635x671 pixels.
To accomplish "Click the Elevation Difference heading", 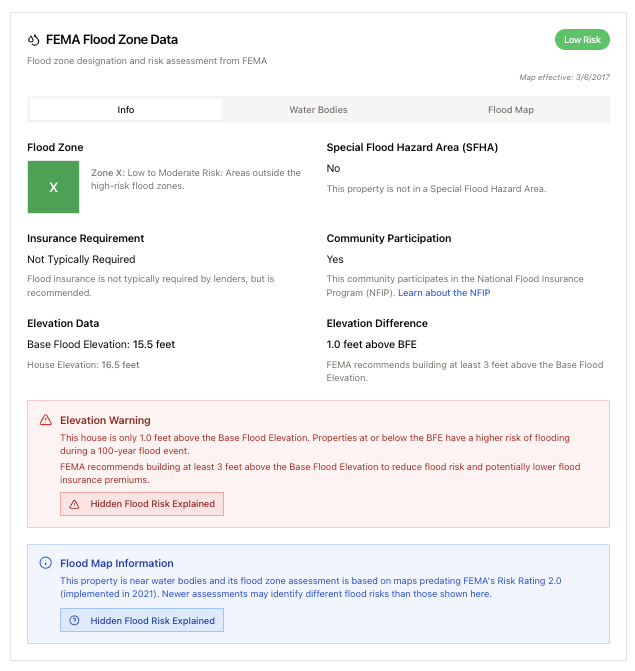I will pos(377,324).
